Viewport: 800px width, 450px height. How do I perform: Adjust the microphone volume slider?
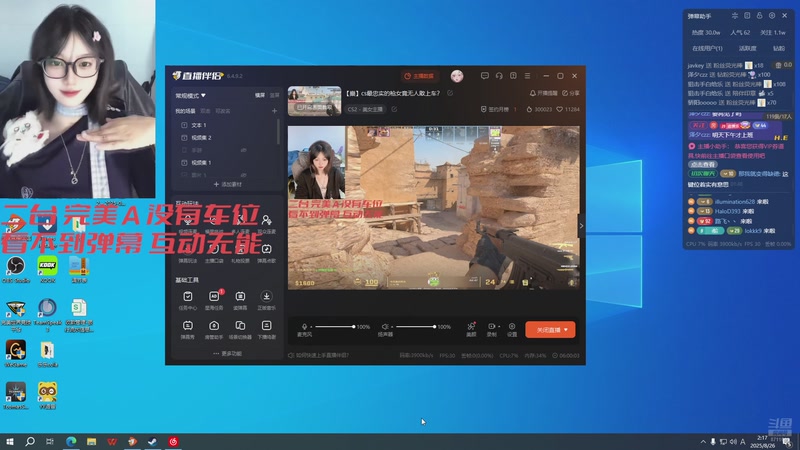pyautogui.click(x=334, y=327)
